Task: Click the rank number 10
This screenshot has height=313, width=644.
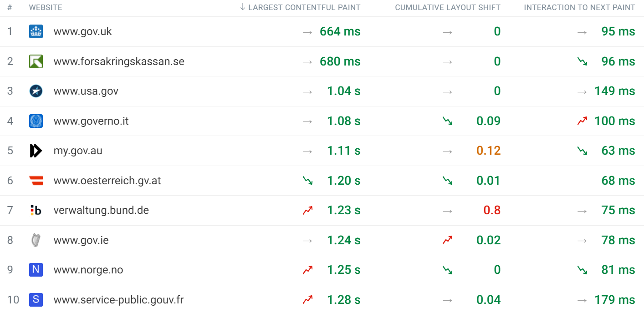Action: (13, 300)
